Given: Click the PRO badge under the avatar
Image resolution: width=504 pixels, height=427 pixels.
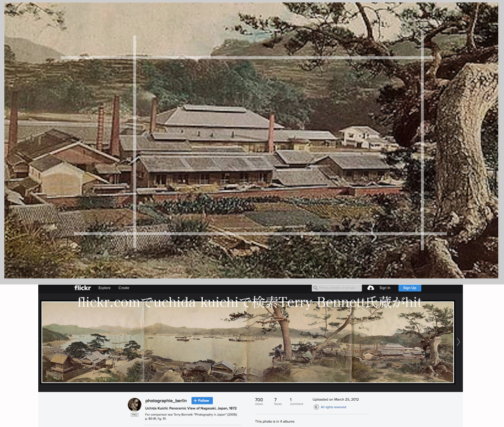Looking at the screenshot, I should pos(134,415).
